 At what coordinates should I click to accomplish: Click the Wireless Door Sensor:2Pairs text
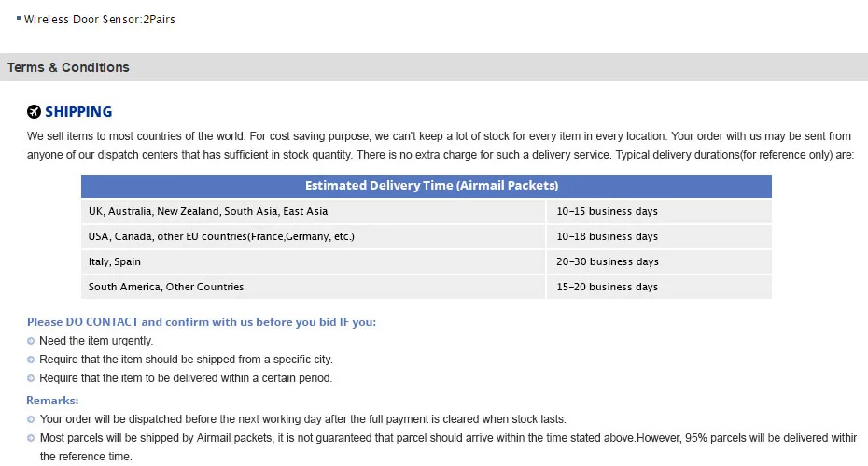[100, 20]
